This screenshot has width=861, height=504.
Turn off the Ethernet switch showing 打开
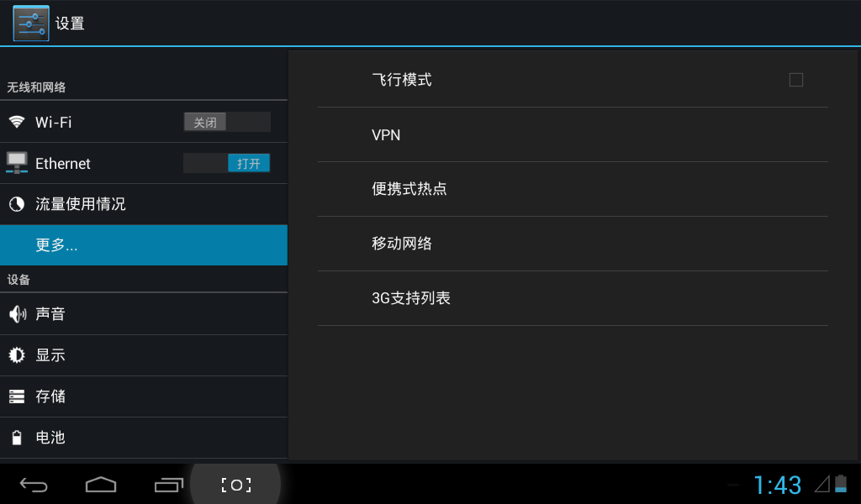[x=227, y=163]
